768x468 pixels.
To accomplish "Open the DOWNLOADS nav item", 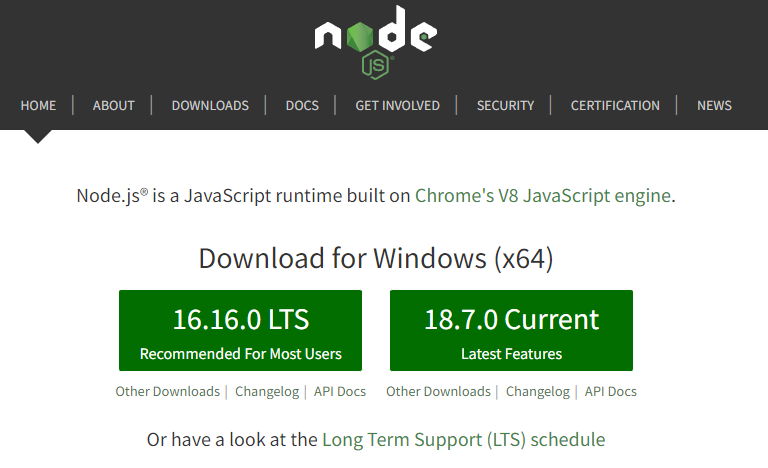I will (210, 105).
